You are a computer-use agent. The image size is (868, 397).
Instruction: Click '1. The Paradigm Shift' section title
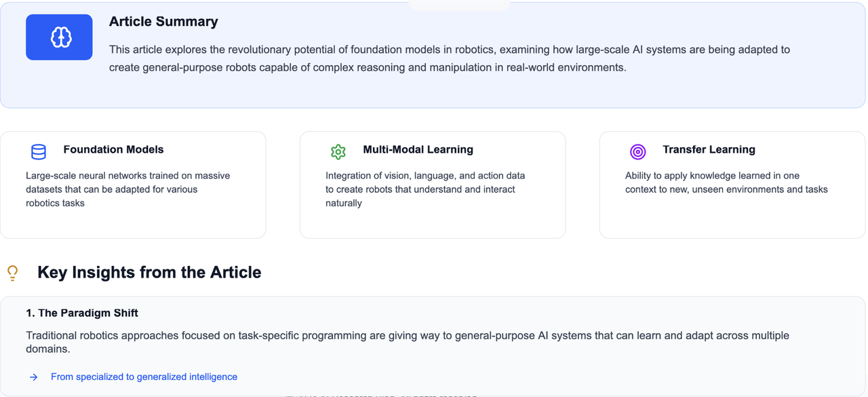coord(82,313)
